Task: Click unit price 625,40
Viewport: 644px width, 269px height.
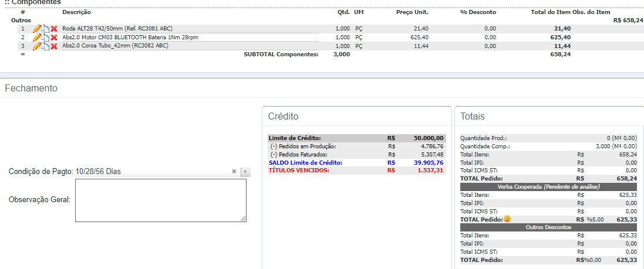Action: point(420,38)
